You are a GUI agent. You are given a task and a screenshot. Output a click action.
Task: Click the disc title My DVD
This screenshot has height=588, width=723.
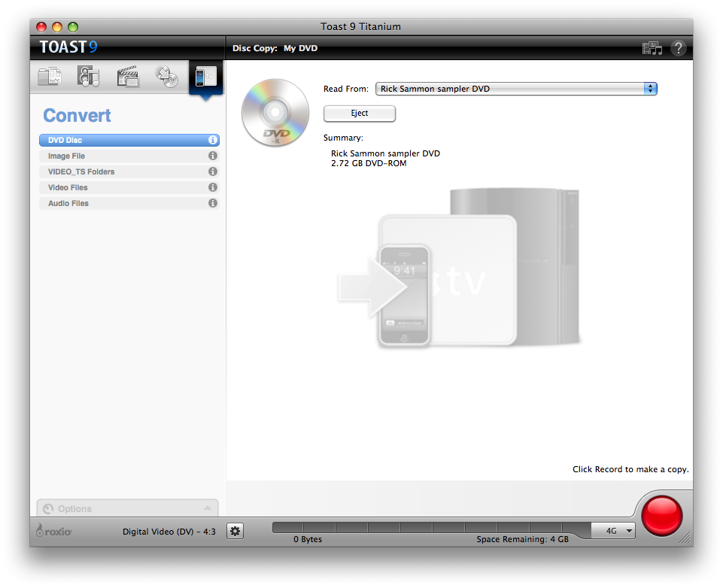tap(301, 48)
